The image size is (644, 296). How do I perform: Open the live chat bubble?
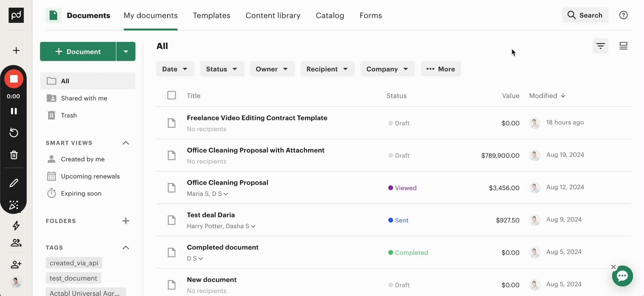(622, 276)
